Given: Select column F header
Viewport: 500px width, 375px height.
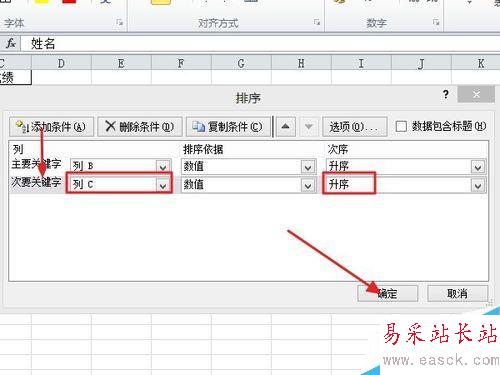Looking at the screenshot, I should coord(181,63).
